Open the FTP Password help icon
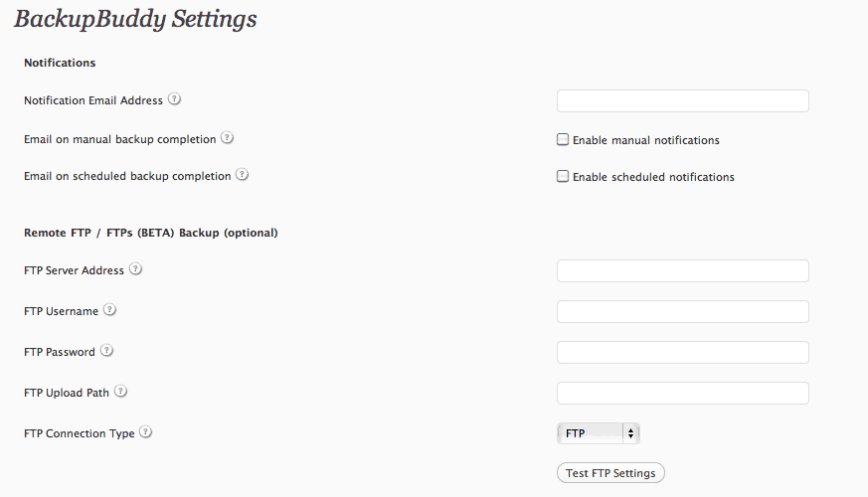The image size is (868, 497). coord(106,350)
